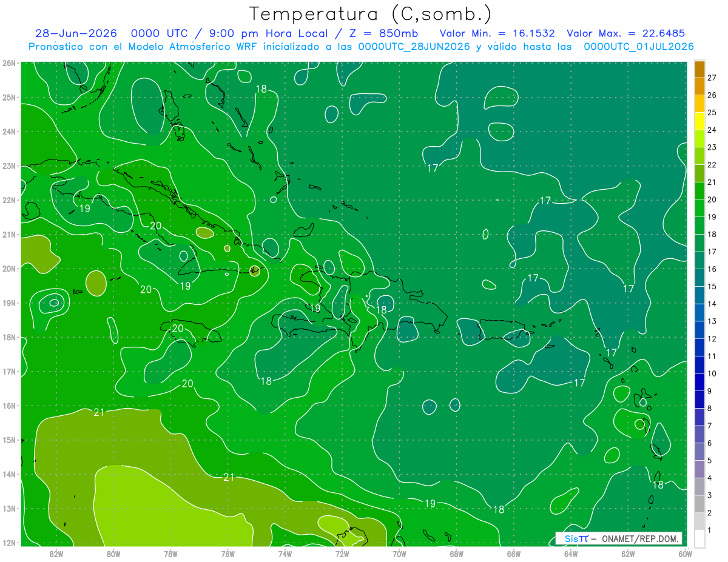
Task: Select the '21N' latitude axis label
Action: tap(8, 234)
